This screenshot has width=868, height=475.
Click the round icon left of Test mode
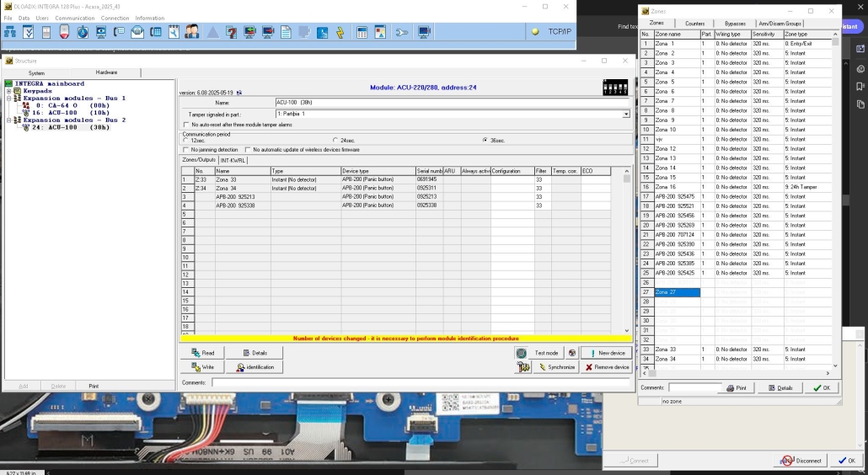[x=522, y=353]
